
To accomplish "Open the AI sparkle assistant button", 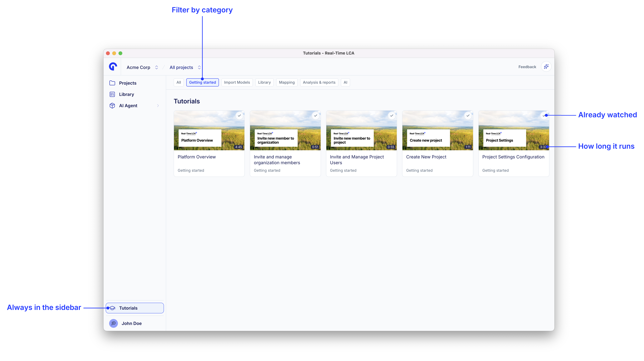I will click(546, 67).
